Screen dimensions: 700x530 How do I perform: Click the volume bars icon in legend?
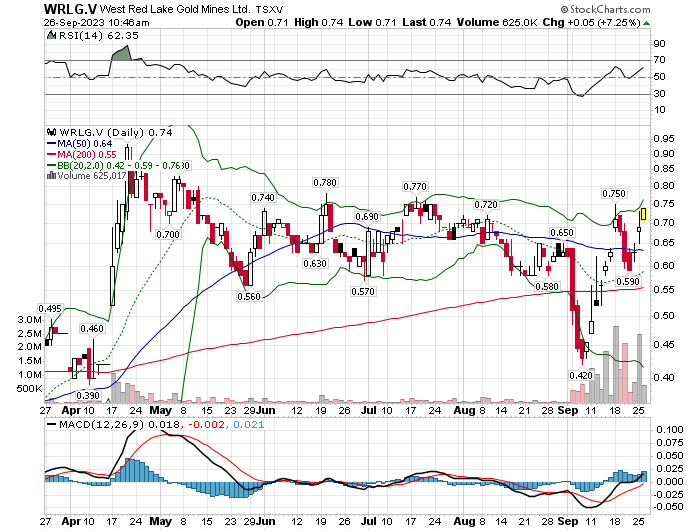51,175
